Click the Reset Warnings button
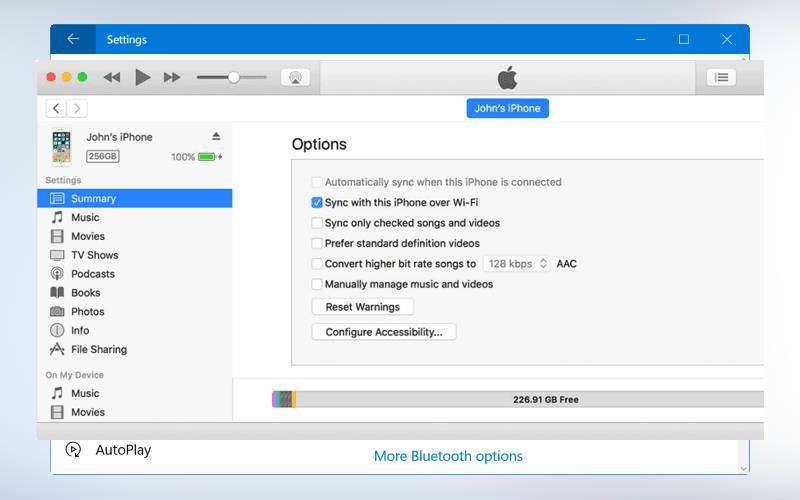Screen dimensions: 800x500 [x=363, y=307]
